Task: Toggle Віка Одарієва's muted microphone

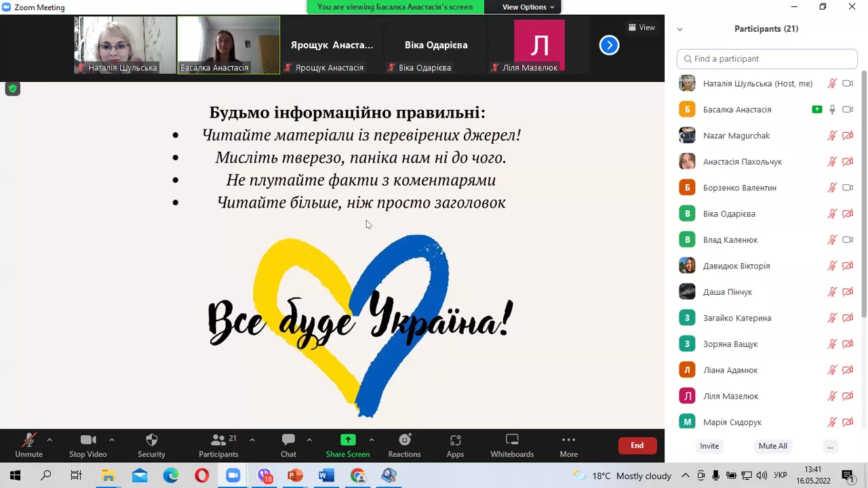Action: click(x=832, y=213)
